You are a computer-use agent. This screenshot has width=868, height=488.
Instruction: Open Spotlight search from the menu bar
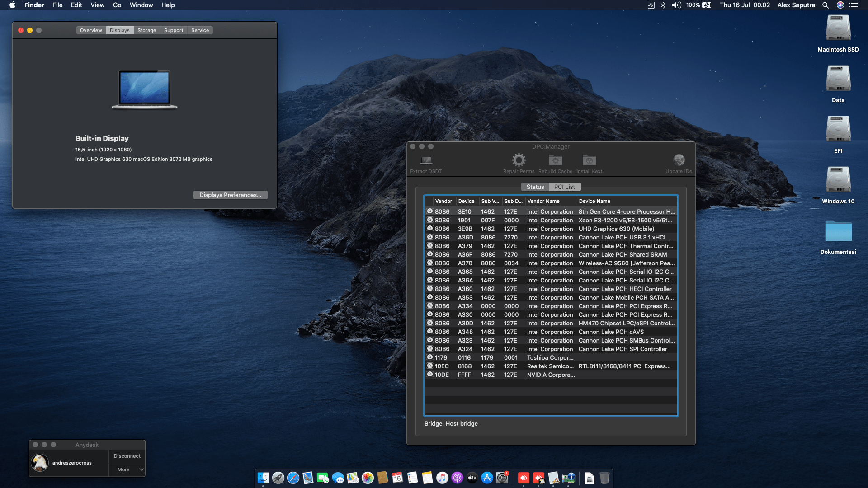pos(826,5)
